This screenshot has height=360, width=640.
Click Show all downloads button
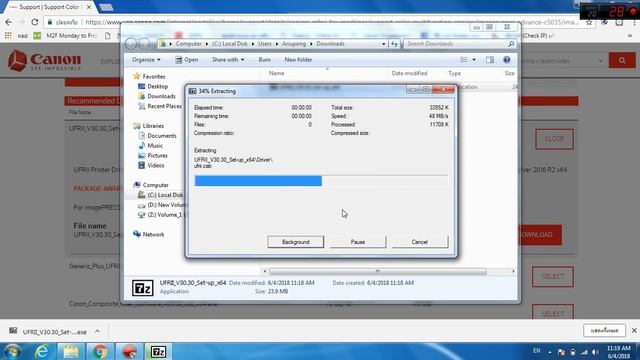tap(604, 330)
